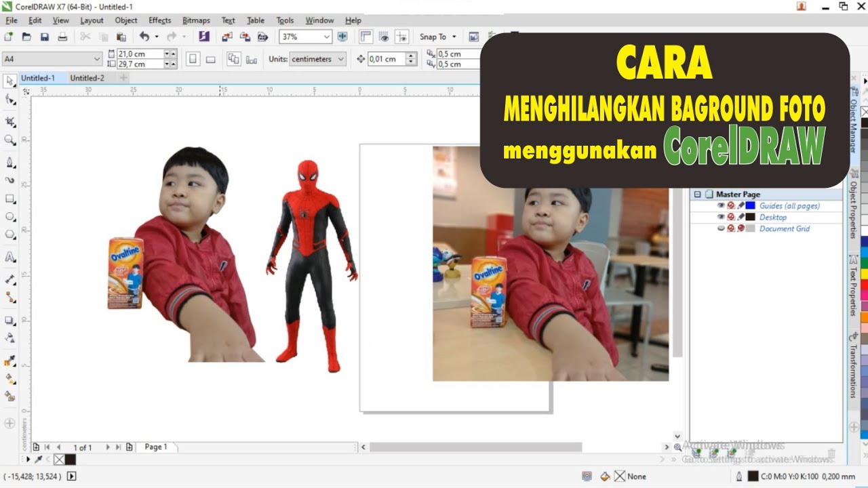The image size is (868, 488).
Task: Toggle visibility eye of Desktop layer
Action: pos(721,217)
